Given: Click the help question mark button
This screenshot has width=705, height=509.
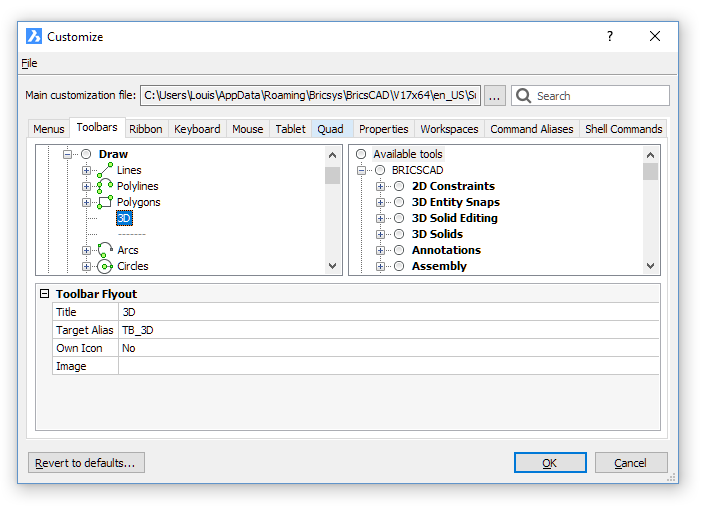Looking at the screenshot, I should coord(610,36).
